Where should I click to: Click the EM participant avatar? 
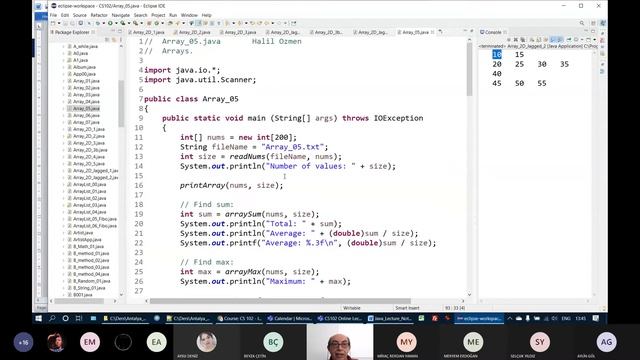(x=90, y=342)
